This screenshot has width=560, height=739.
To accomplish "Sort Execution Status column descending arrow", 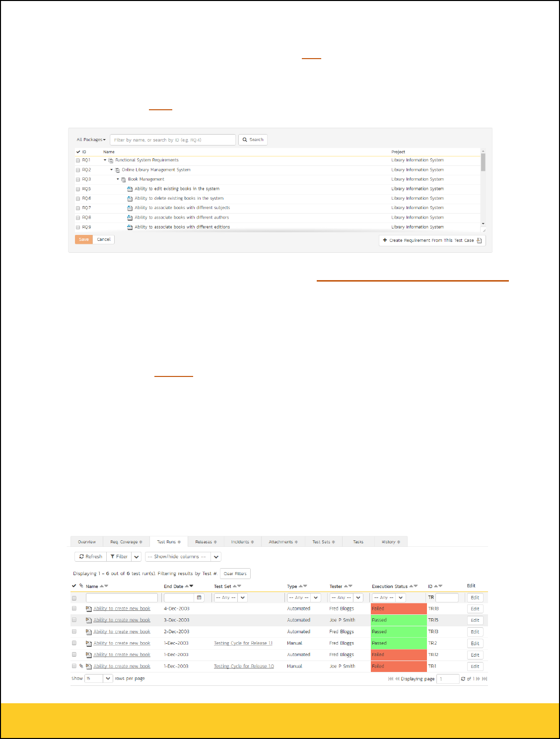I will 416,586.
